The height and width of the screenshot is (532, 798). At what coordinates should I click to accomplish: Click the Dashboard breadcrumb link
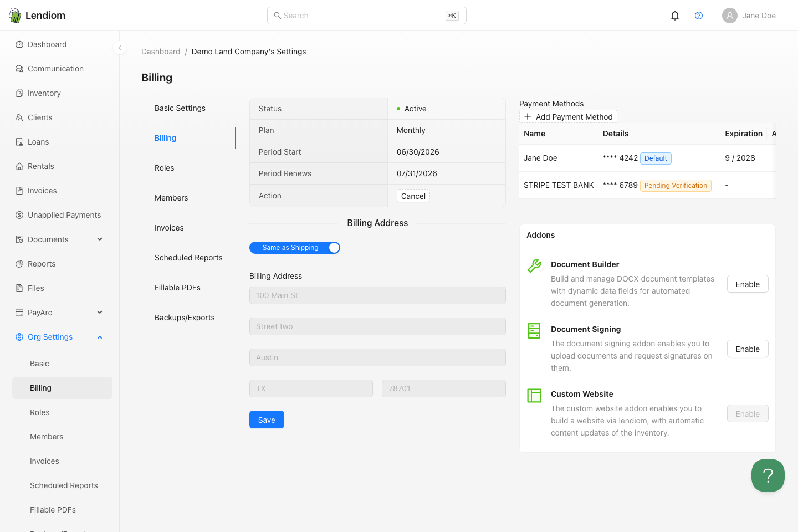[161, 52]
